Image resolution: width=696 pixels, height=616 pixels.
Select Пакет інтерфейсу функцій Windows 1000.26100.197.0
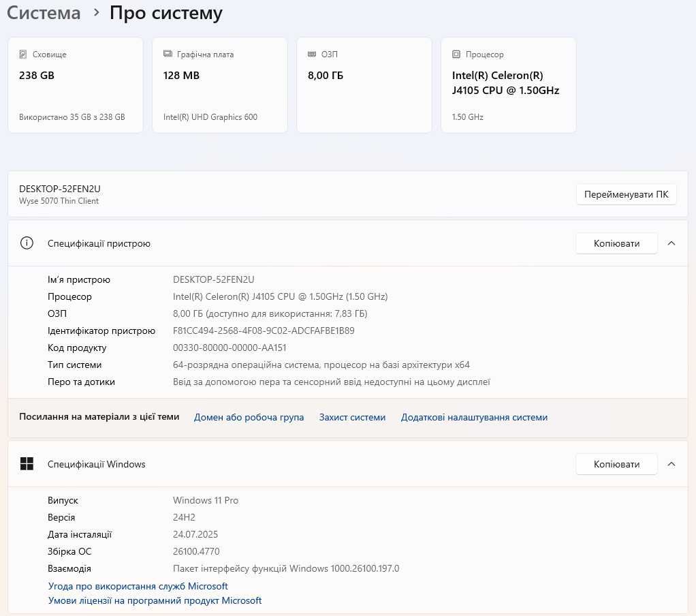tap(286, 568)
